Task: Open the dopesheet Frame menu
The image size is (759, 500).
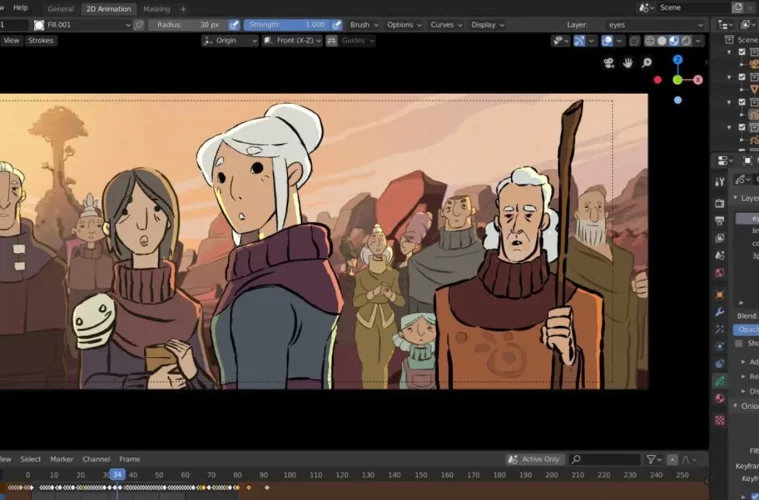Action: (129, 459)
